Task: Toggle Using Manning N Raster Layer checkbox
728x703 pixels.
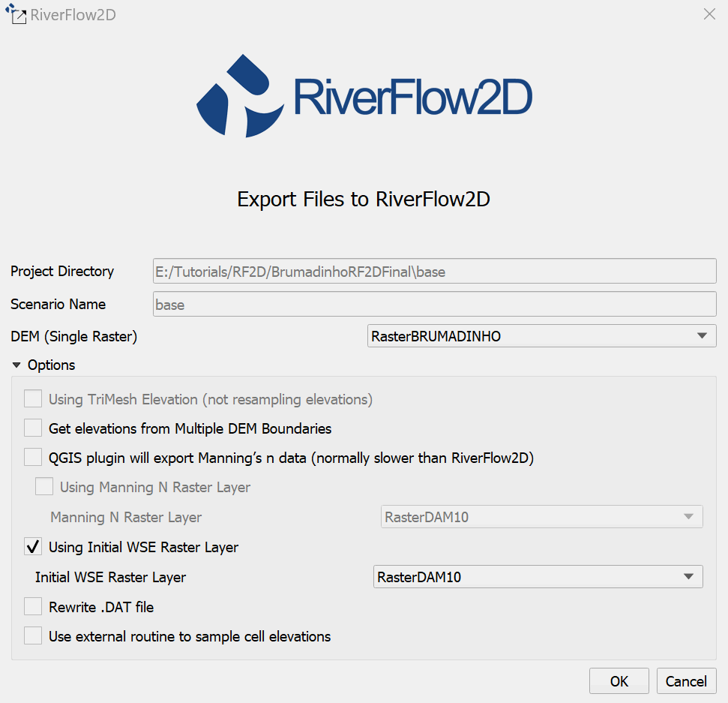Action: (x=44, y=487)
